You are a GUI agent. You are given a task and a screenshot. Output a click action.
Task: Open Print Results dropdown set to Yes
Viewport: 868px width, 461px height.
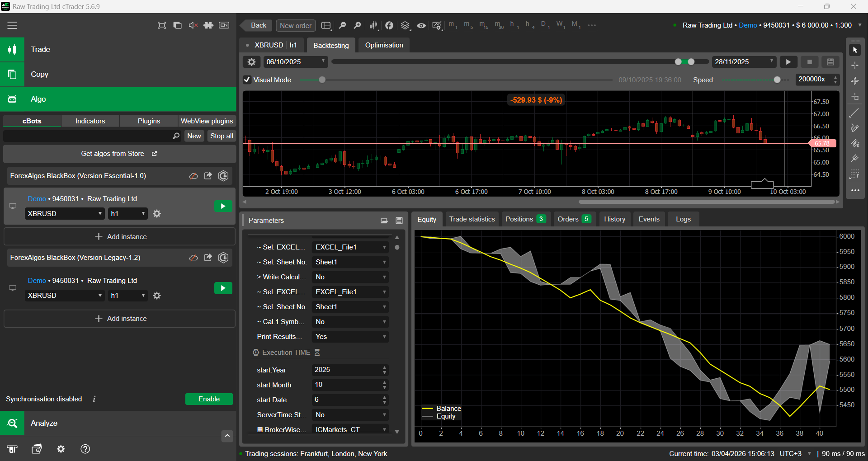tap(350, 337)
